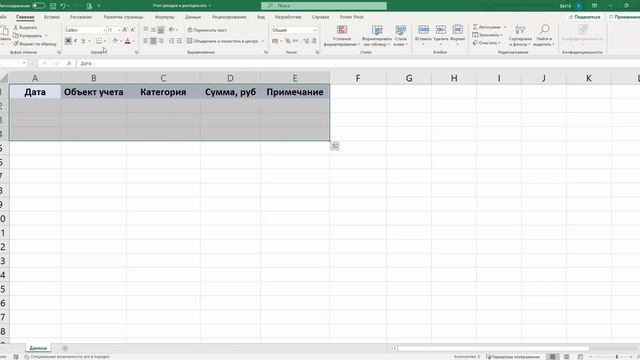
Task: Decrease font size with smaller A icon
Action: pyautogui.click(x=133, y=30)
